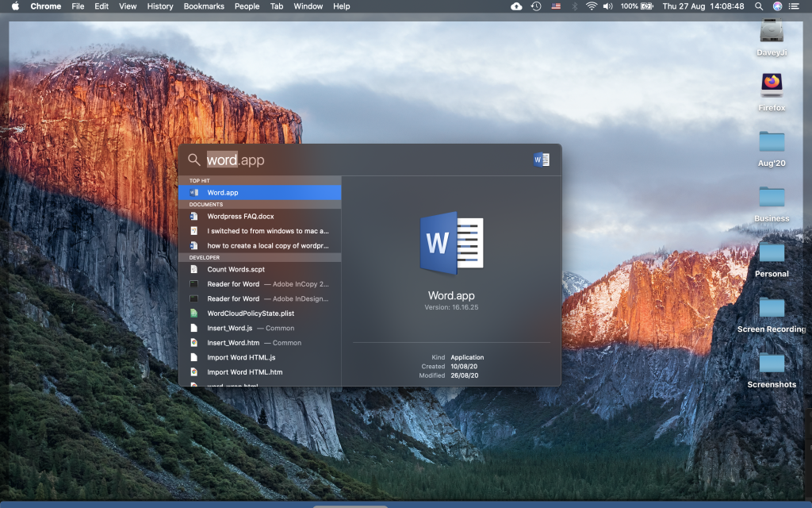This screenshot has height=508, width=812.
Task: Select 'I switched to from windows to mac' result
Action: click(260, 231)
